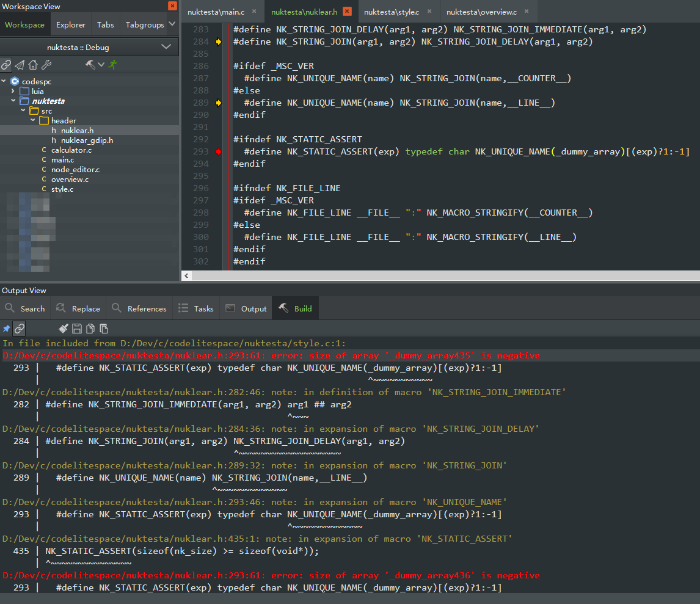This screenshot has width=700, height=604.
Task: Click the paper plane icon in Workspace View
Action: [19, 64]
